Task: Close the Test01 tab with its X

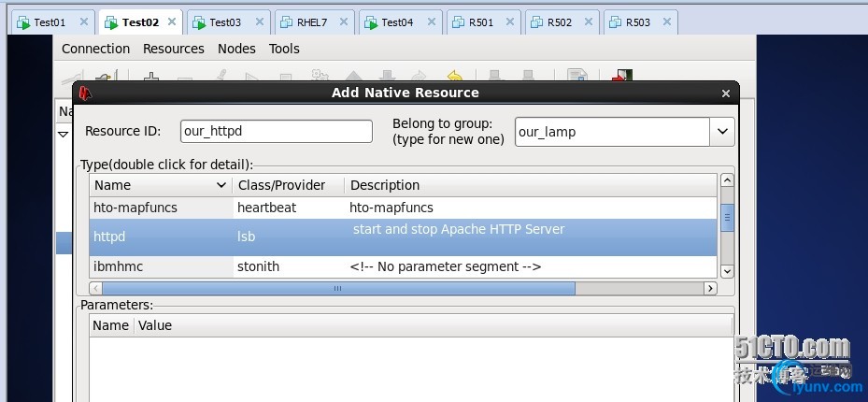Action: (83, 22)
